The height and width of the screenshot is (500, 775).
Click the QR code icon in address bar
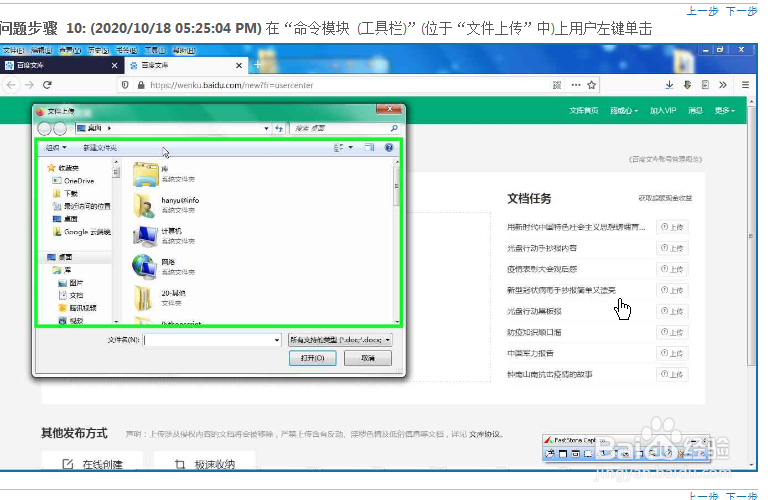click(557, 85)
